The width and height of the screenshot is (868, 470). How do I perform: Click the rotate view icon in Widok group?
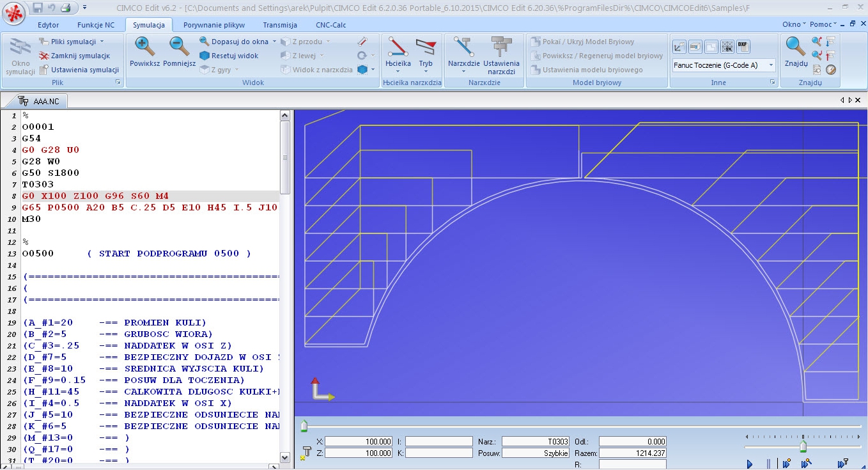tap(362, 56)
